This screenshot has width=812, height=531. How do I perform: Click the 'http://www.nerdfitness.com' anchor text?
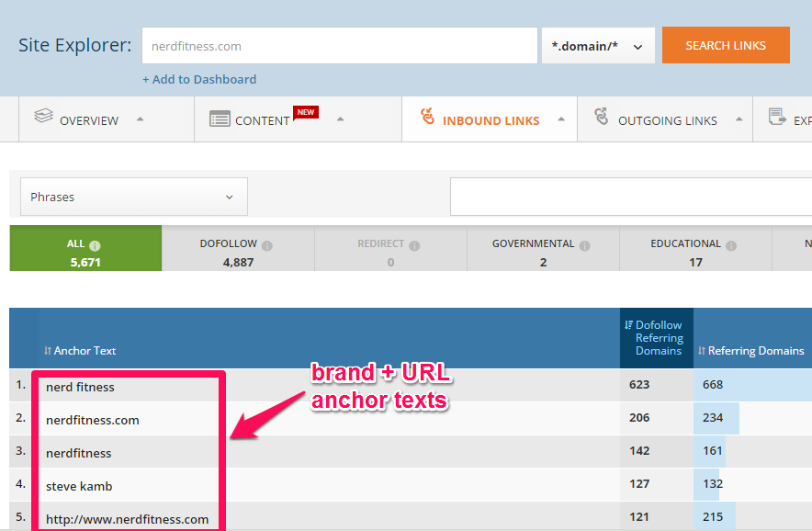click(128, 519)
